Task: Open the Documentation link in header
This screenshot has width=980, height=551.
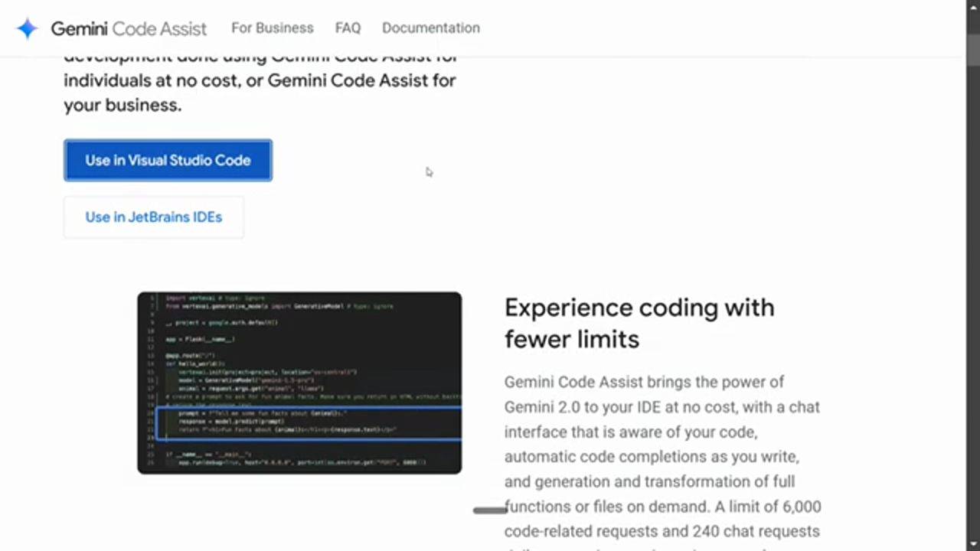Action: pos(431,28)
